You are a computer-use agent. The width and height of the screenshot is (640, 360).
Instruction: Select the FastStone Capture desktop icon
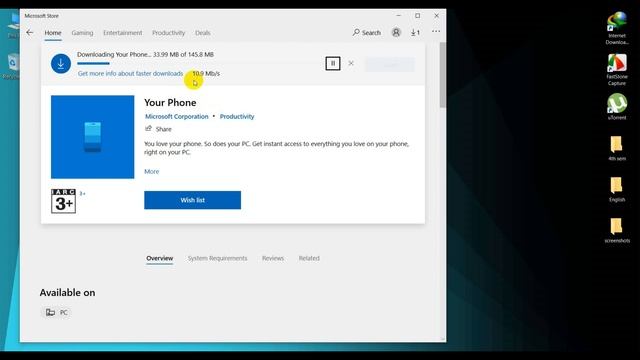(617, 69)
